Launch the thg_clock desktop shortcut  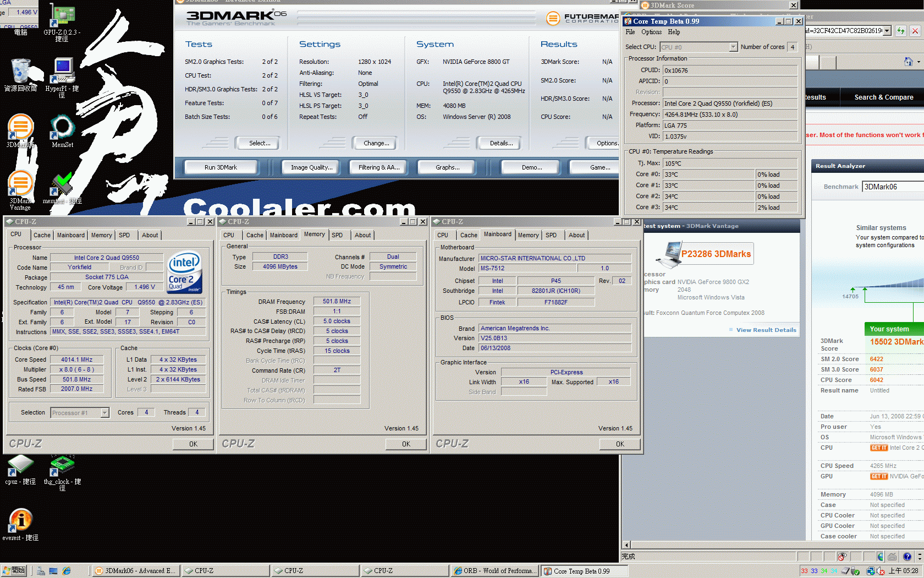click(62, 472)
